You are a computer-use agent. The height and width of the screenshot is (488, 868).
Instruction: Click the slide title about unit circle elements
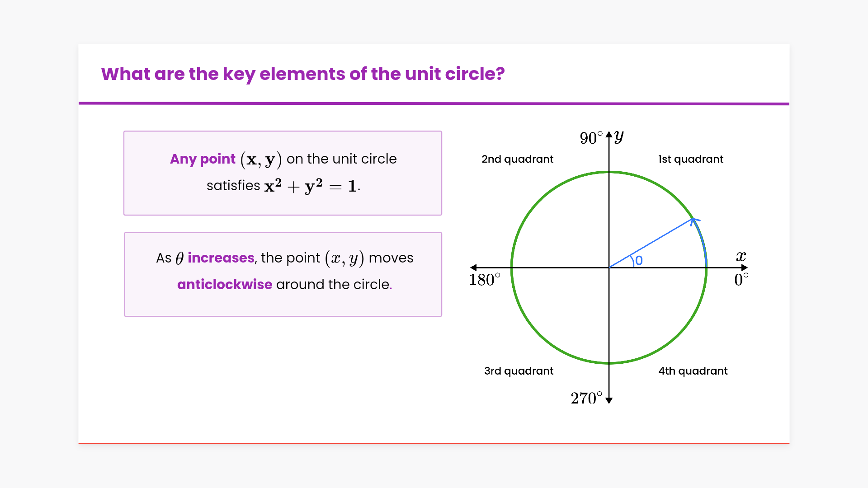302,74
